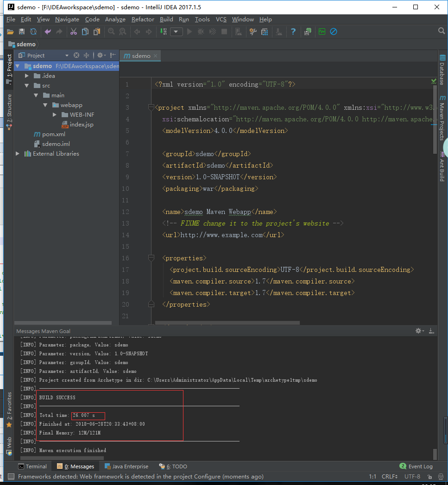
Task: Open the Favorites side tab
Action: (x=9, y=410)
